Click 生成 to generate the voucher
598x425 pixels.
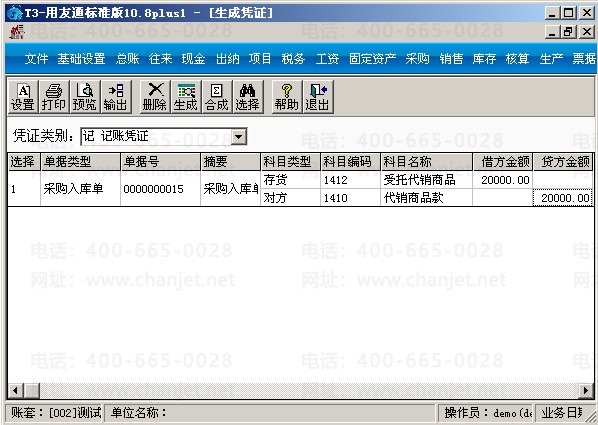tap(186, 97)
